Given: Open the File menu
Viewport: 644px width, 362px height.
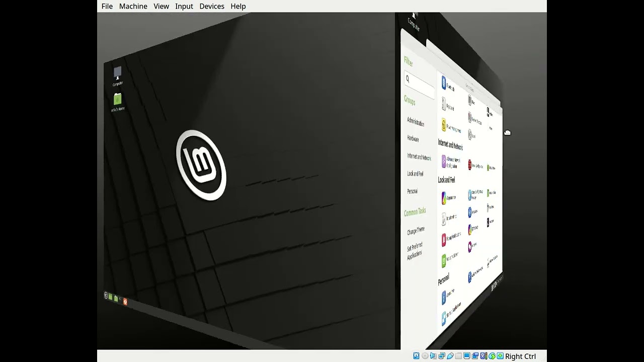Looking at the screenshot, I should tap(107, 6).
